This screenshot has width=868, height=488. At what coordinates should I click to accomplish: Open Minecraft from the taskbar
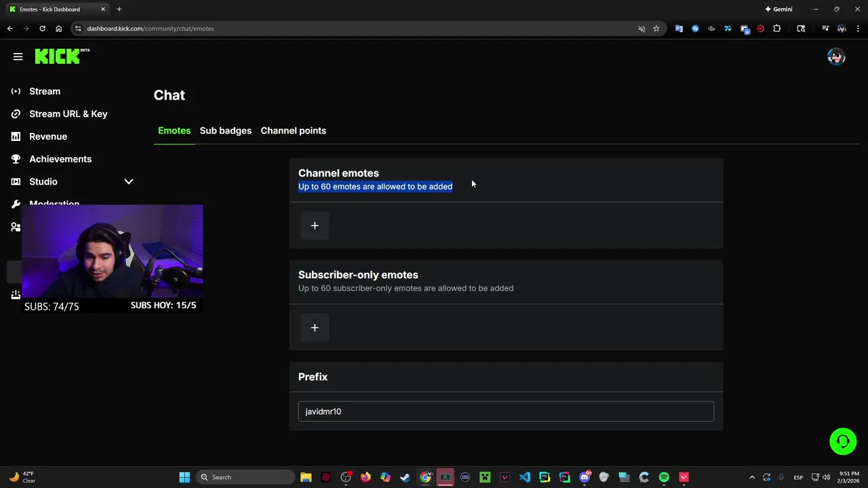tap(485, 477)
